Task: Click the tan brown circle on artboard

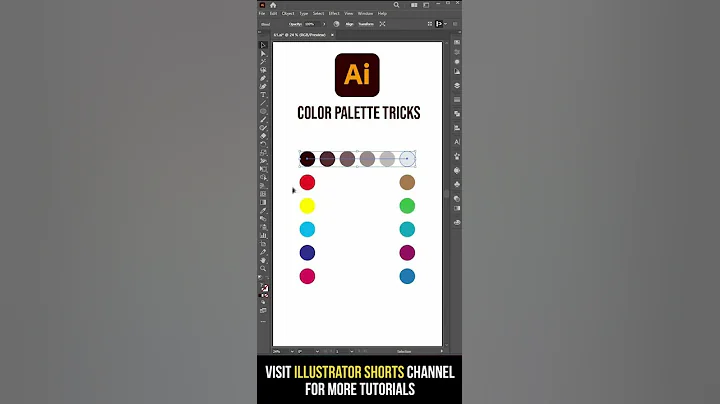Action: point(407,182)
